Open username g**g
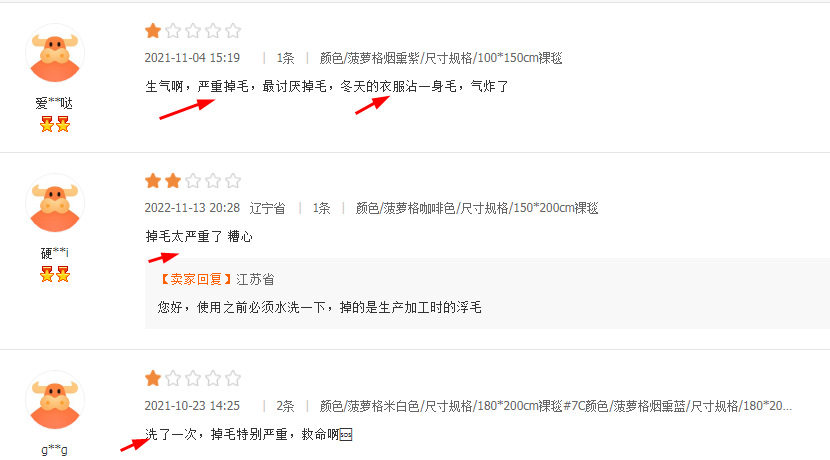The image size is (830, 460). [55, 450]
